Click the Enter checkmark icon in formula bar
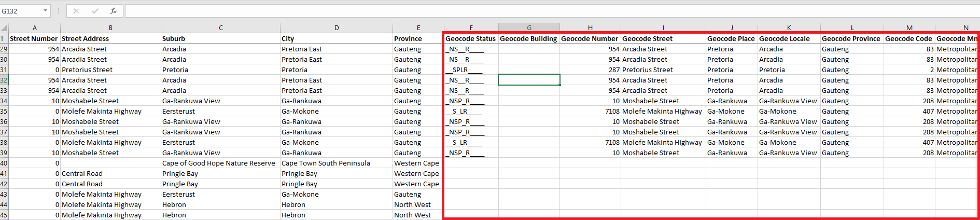The image size is (980, 220). (94, 11)
